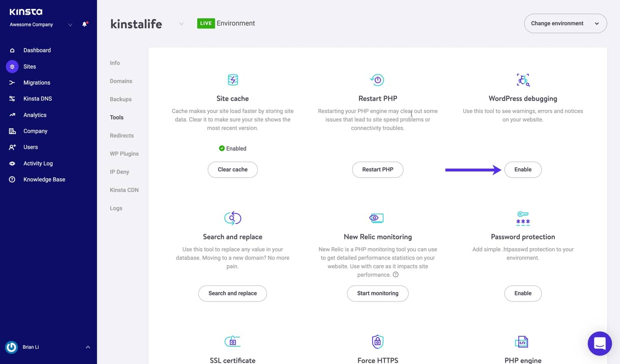Screen dimensions: 620x364
Task: Click the Migrations arrow icon
Action: [12, 83]
